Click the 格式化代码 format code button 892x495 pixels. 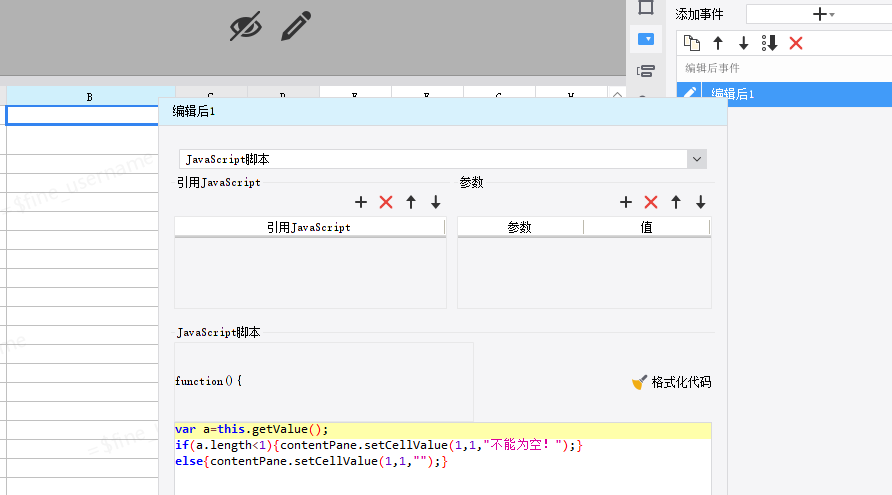tap(671, 382)
